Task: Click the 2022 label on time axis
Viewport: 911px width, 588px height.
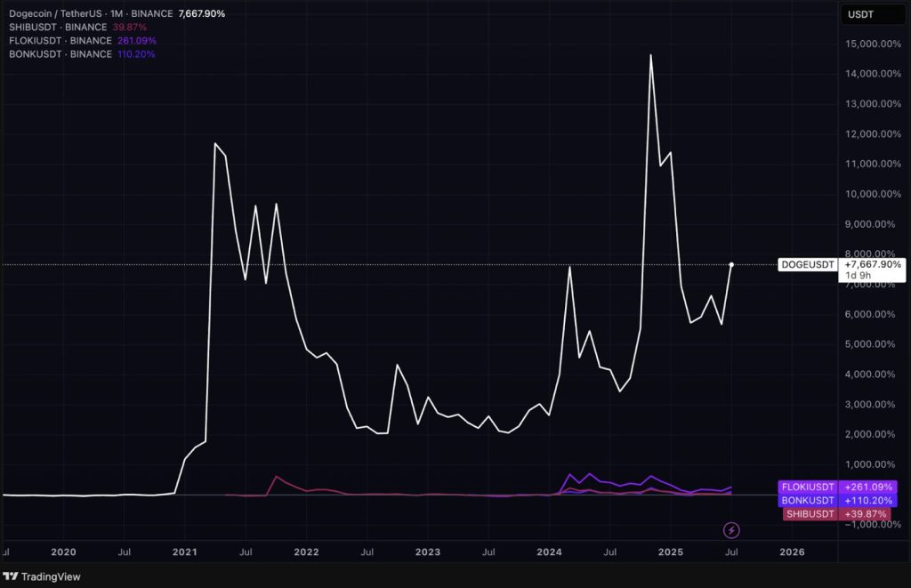Action: (x=306, y=552)
